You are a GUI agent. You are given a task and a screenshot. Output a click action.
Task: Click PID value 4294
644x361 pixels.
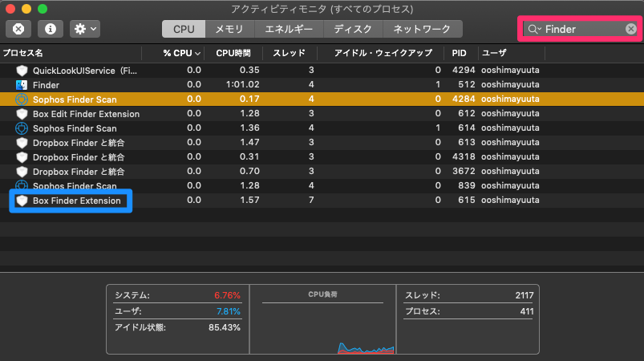464,71
